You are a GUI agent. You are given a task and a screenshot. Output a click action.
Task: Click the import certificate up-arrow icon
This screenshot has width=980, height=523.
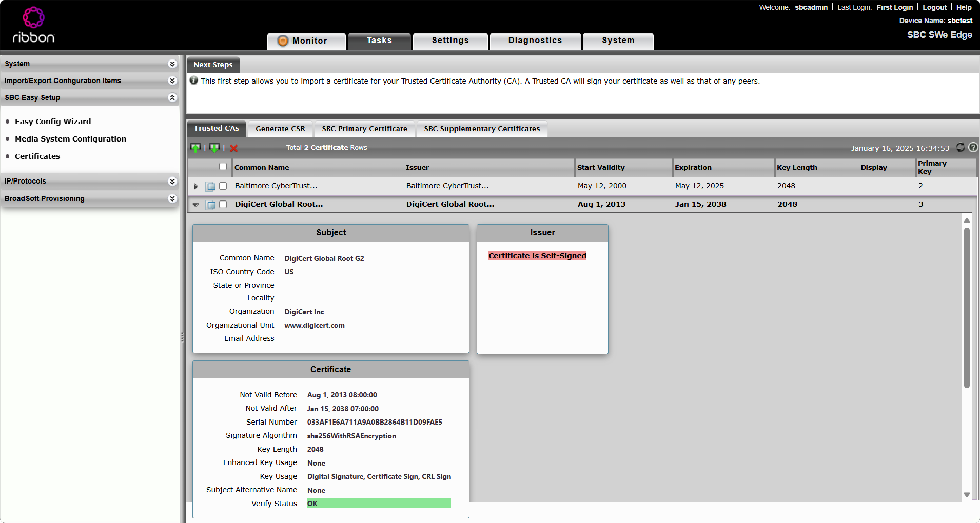coord(195,148)
